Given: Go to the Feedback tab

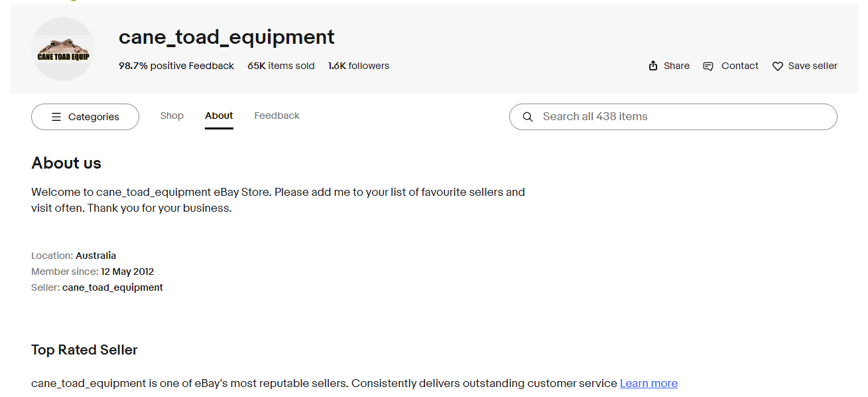Looking at the screenshot, I should pyautogui.click(x=277, y=116).
